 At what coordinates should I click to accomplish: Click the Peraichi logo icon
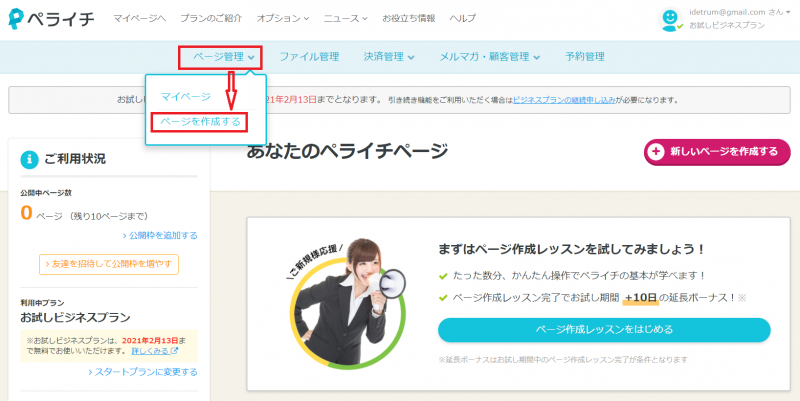17,19
